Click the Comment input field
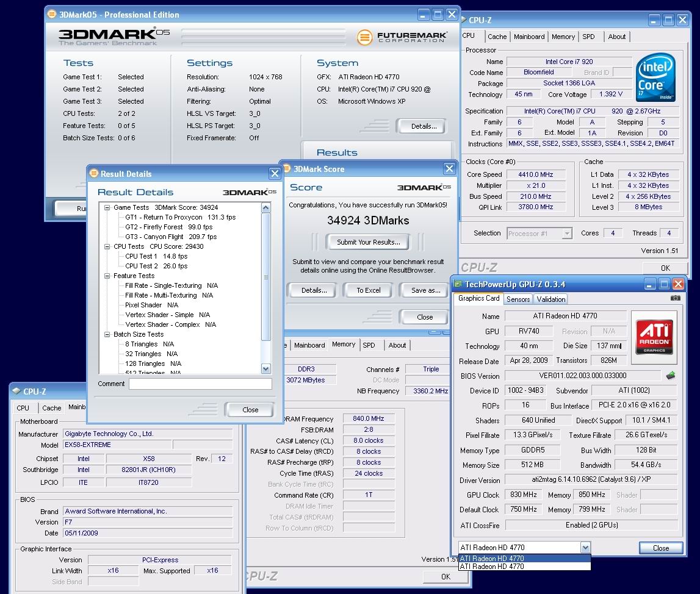 pos(200,384)
